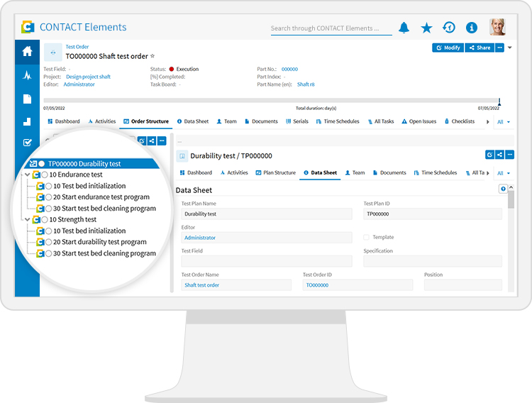Screen dimensions: 532x403
Task: Switch to the Order Structure tab
Action: click(146, 121)
